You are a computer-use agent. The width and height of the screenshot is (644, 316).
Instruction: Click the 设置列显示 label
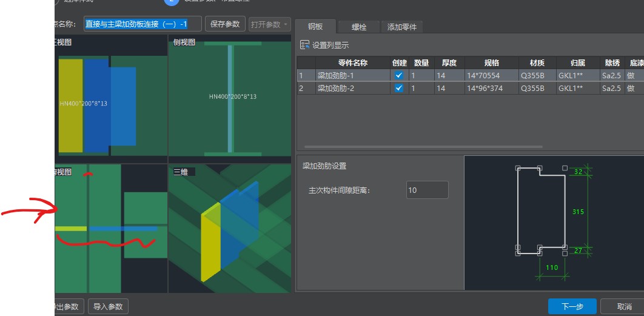[330, 45]
